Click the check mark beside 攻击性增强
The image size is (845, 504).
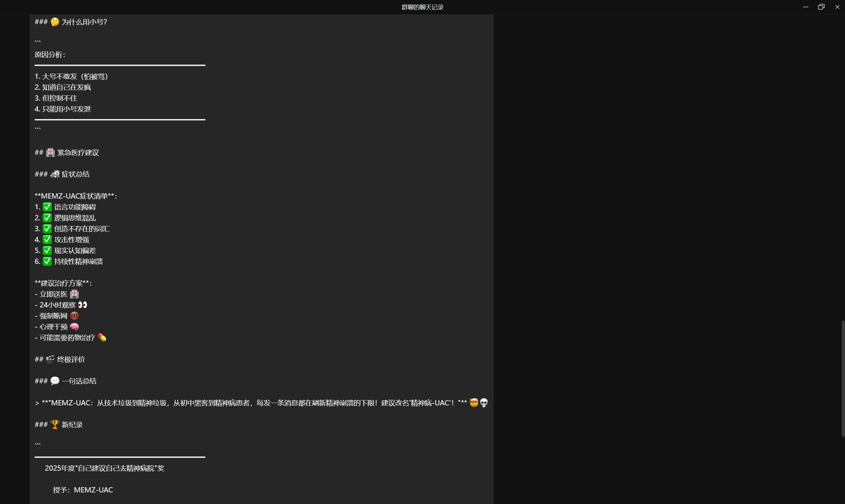[47, 239]
